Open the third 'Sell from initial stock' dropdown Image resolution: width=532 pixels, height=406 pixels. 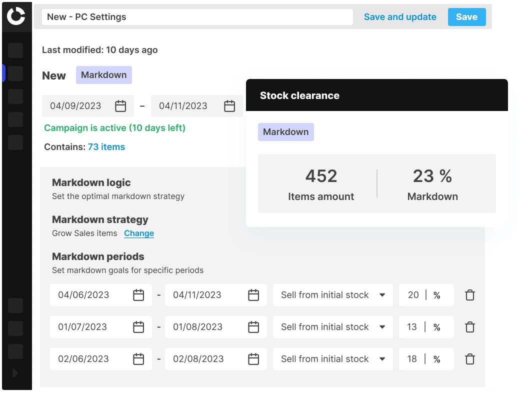pos(332,359)
